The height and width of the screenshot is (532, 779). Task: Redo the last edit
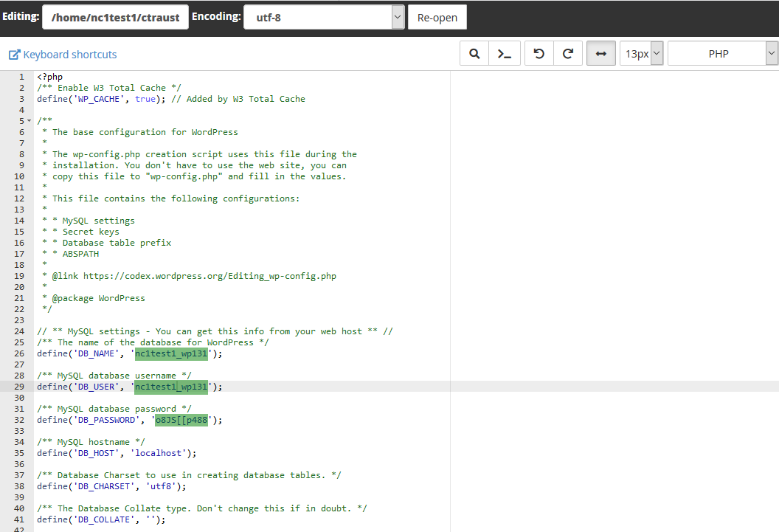click(568, 54)
